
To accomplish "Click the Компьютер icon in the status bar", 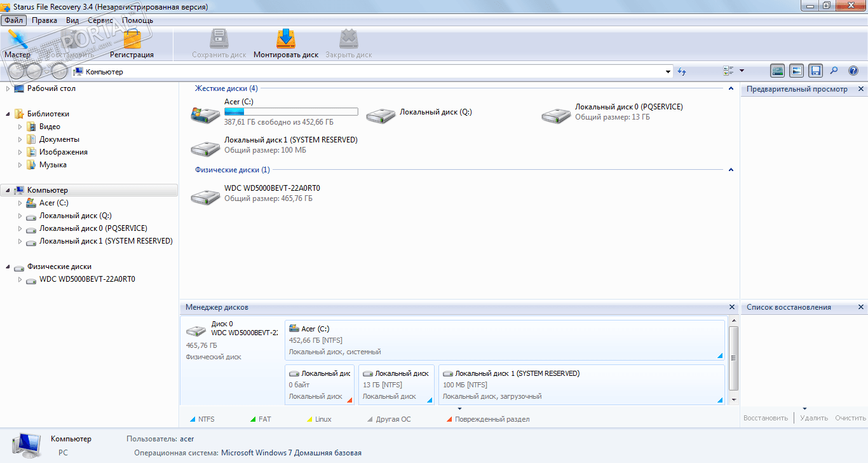I will (x=26, y=445).
